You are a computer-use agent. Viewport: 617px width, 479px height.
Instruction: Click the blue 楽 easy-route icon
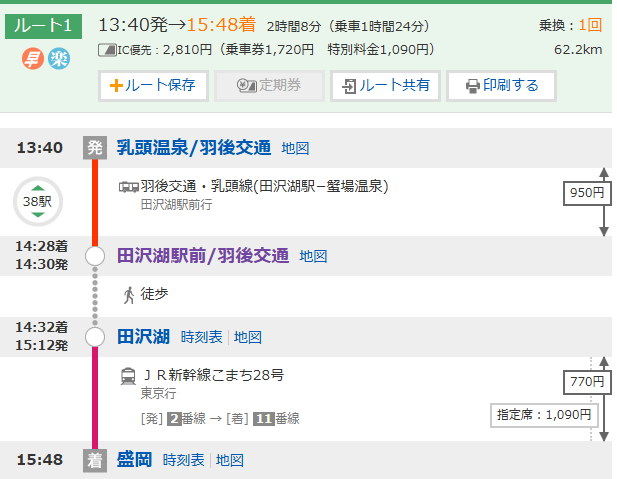click(59, 59)
